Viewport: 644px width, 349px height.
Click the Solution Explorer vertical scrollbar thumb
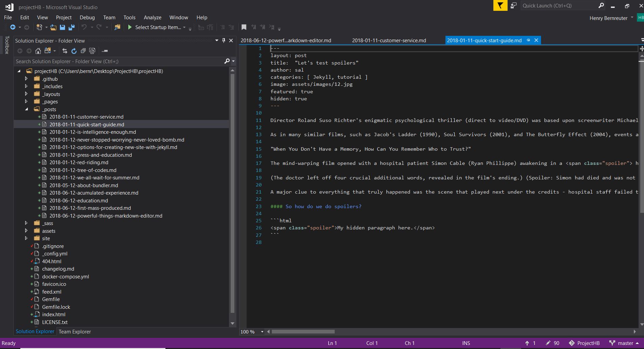click(x=232, y=193)
